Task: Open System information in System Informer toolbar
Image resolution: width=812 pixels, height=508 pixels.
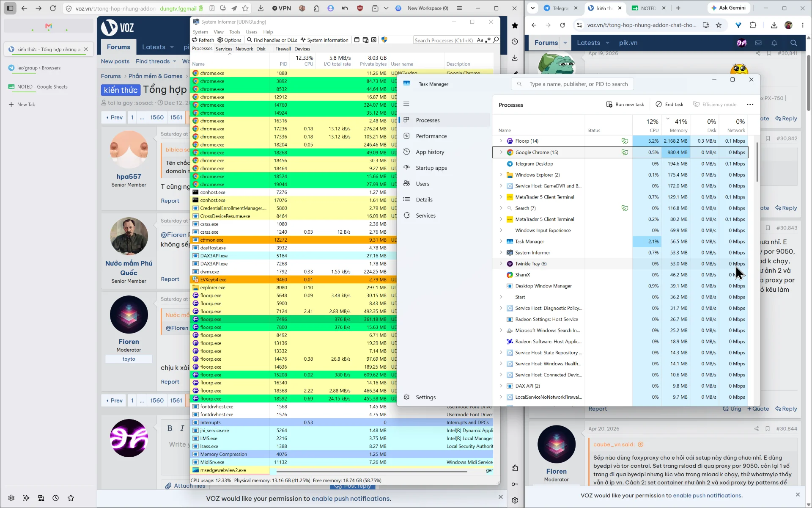Action: 324,40
